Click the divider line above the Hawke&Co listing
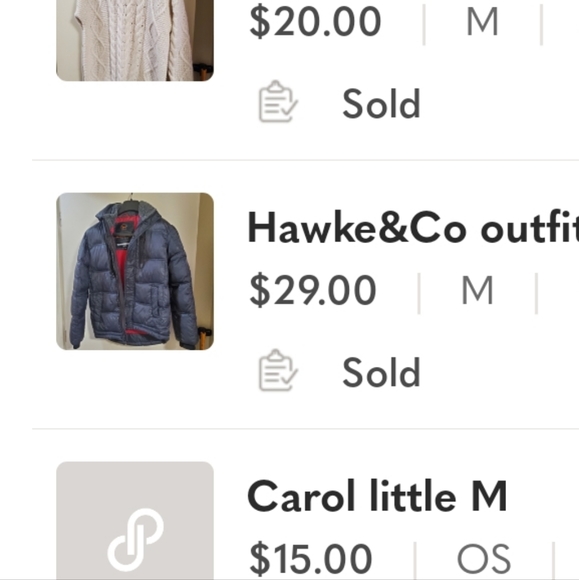The width and height of the screenshot is (579, 580). pyautogui.click(x=306, y=160)
